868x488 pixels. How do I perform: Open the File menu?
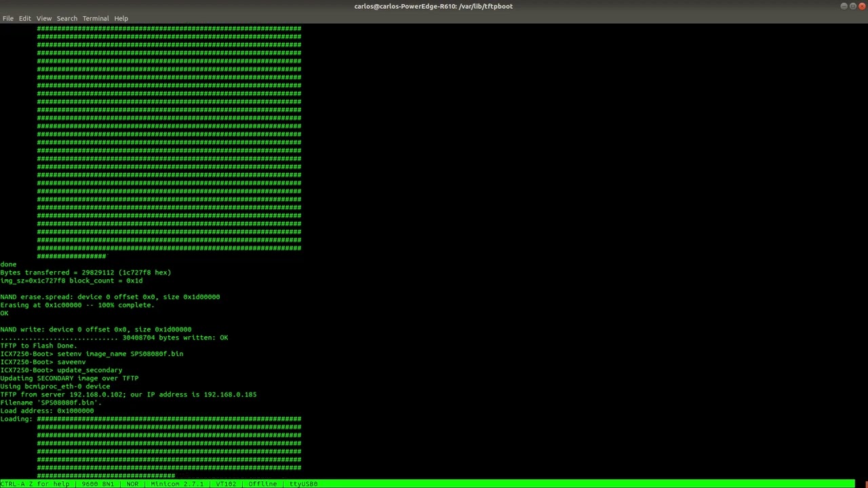8,18
